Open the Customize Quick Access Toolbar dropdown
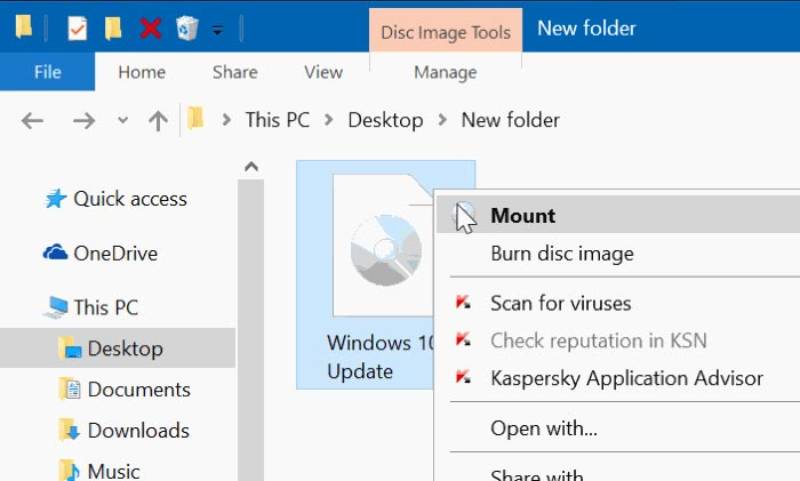This screenshot has width=800, height=481. (x=217, y=30)
